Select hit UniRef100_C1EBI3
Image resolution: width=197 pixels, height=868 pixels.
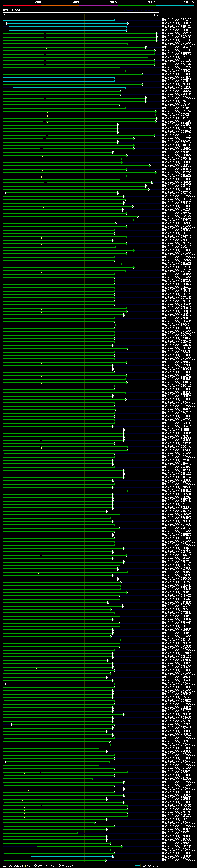tap(177, 30)
